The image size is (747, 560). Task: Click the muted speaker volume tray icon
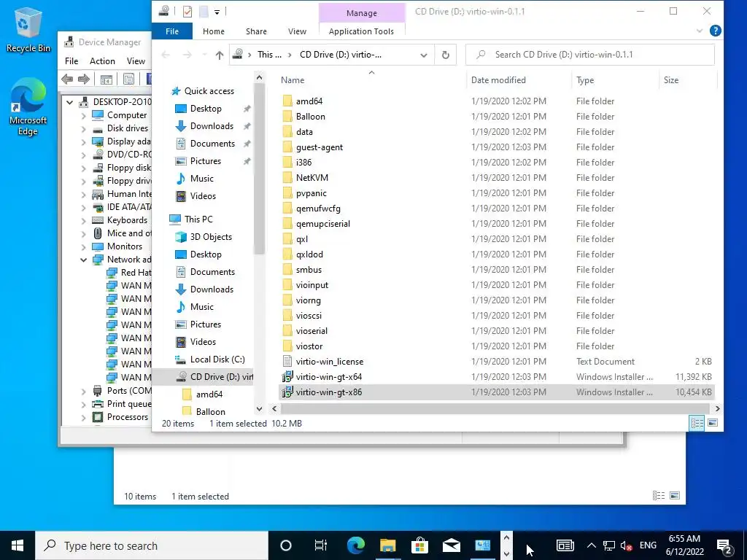click(627, 545)
